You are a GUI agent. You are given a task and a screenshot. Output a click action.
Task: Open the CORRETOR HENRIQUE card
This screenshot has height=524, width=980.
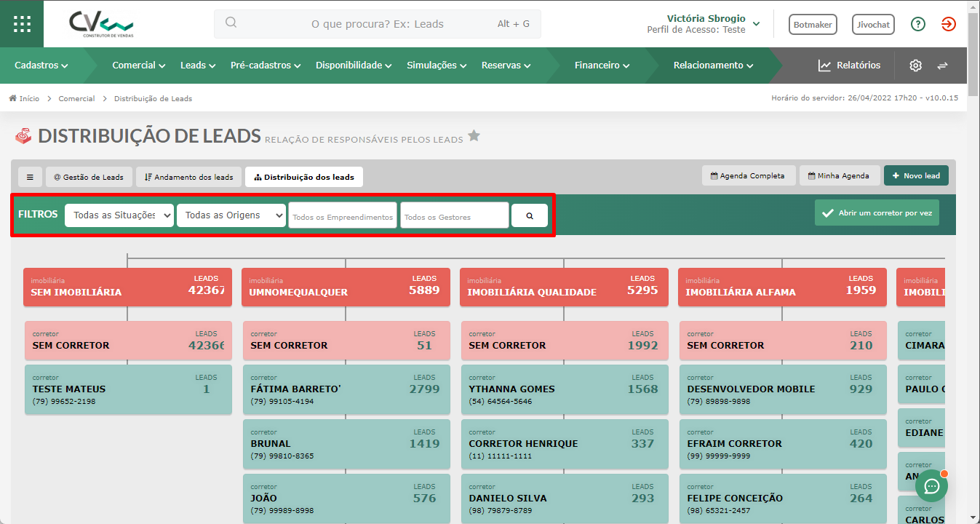tap(565, 444)
